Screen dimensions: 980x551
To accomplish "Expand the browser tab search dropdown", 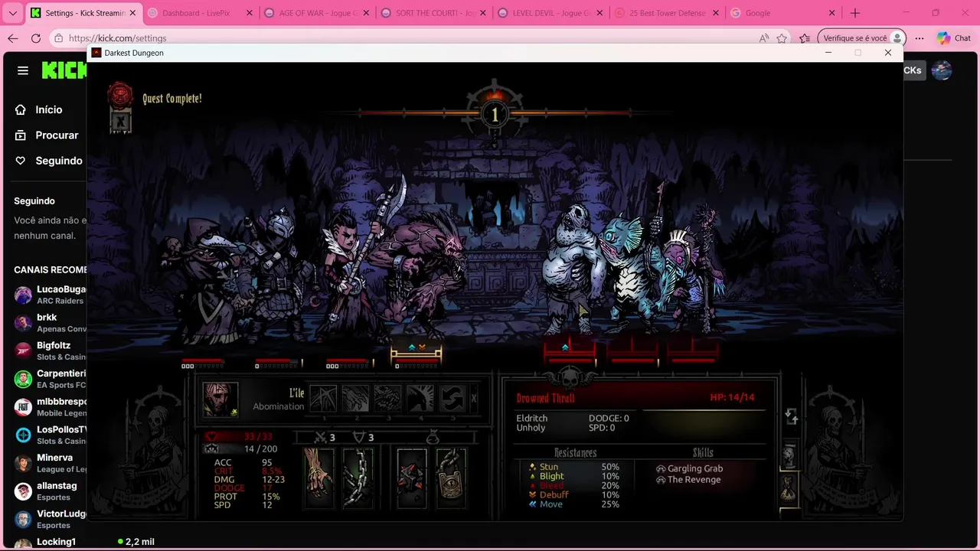I will [12, 13].
